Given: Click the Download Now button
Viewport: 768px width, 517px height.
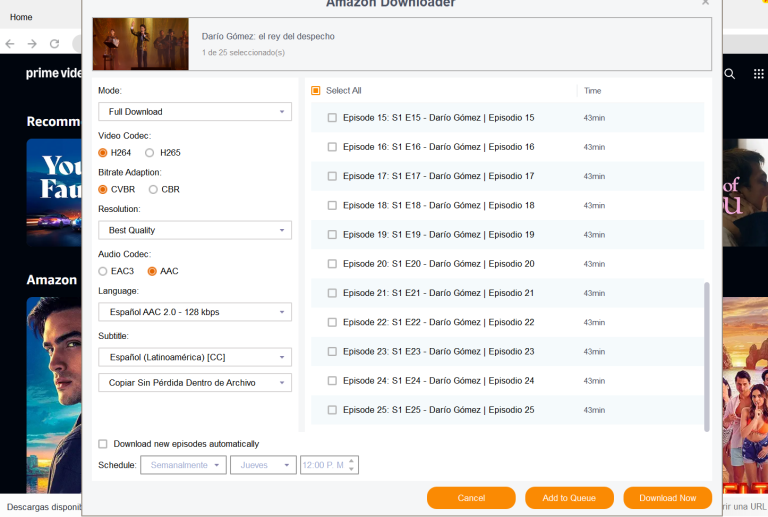Looking at the screenshot, I should [x=667, y=498].
